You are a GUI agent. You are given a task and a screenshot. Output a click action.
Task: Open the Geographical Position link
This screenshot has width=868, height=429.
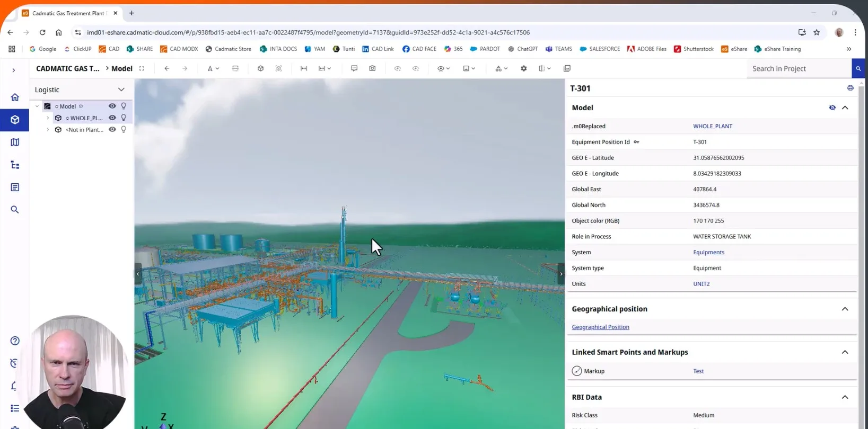600,327
